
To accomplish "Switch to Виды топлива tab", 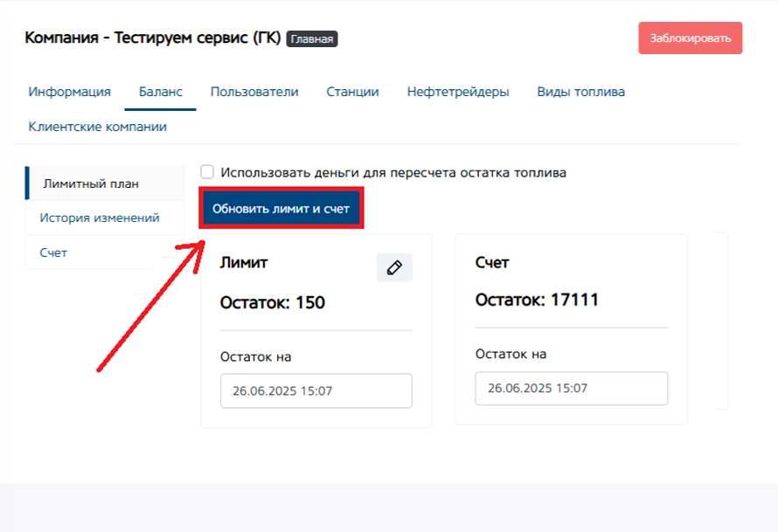I will coord(580,92).
